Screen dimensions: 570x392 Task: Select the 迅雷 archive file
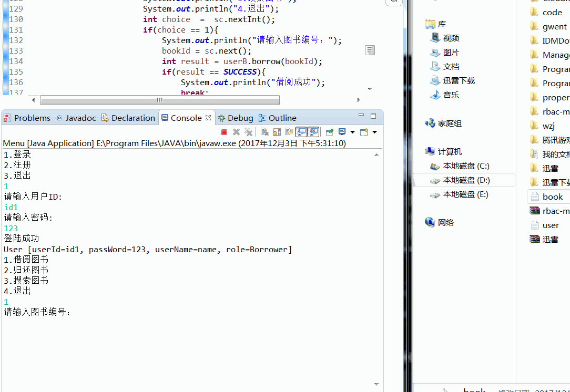pyautogui.click(x=544, y=240)
